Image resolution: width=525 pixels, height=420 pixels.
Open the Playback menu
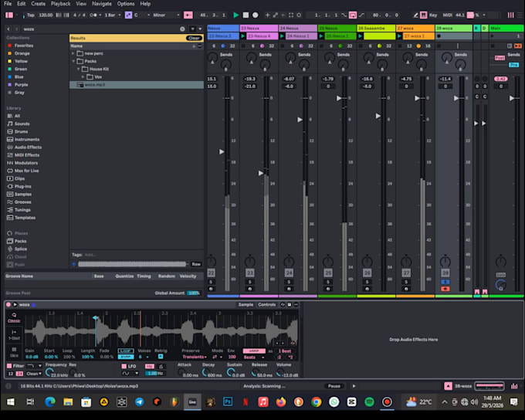point(60,4)
